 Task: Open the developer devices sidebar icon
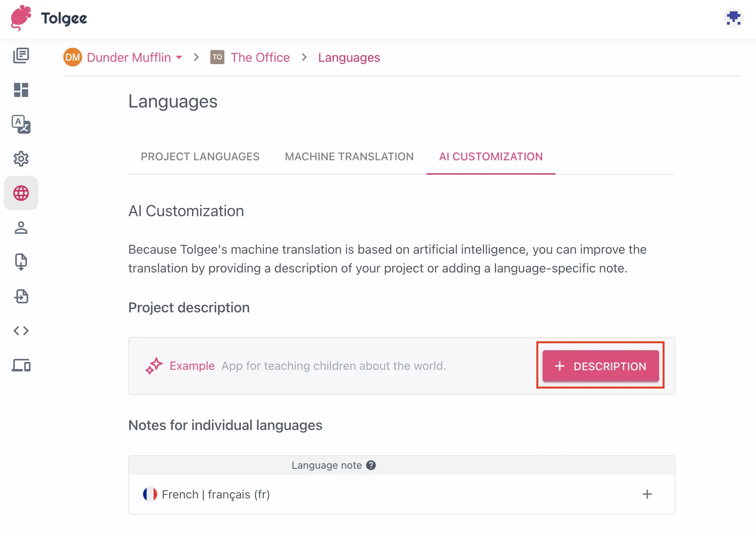click(21, 365)
